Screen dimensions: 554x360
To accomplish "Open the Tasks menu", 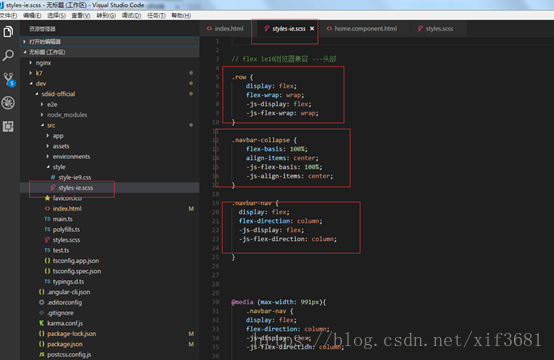I will 157,16.
